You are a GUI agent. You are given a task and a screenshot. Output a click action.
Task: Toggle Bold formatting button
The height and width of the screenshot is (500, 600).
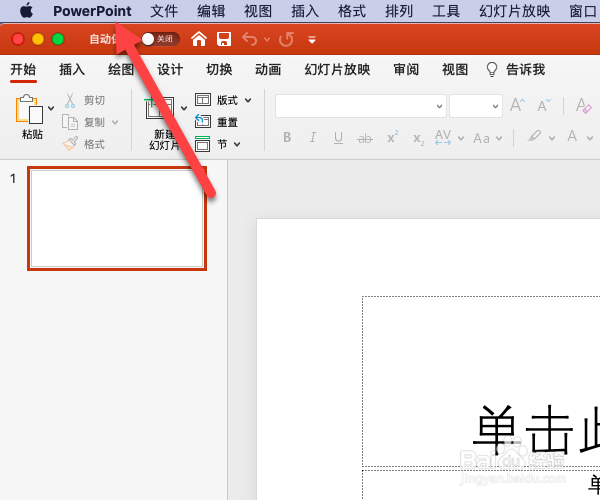[x=287, y=137]
